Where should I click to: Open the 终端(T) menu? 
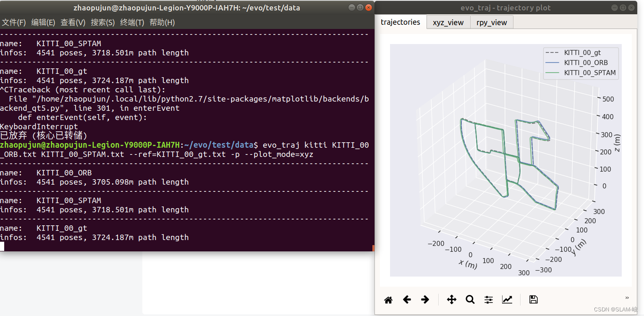pyautogui.click(x=132, y=22)
